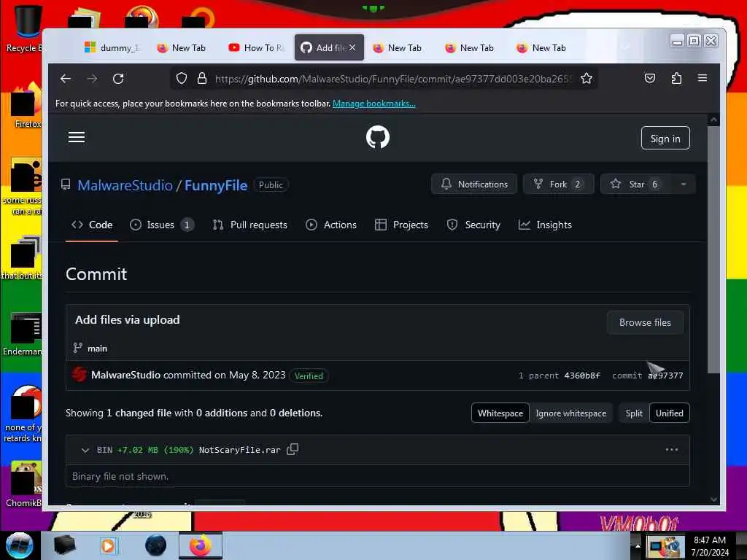Click the page vertical scrollbar thumb

(x=713, y=249)
